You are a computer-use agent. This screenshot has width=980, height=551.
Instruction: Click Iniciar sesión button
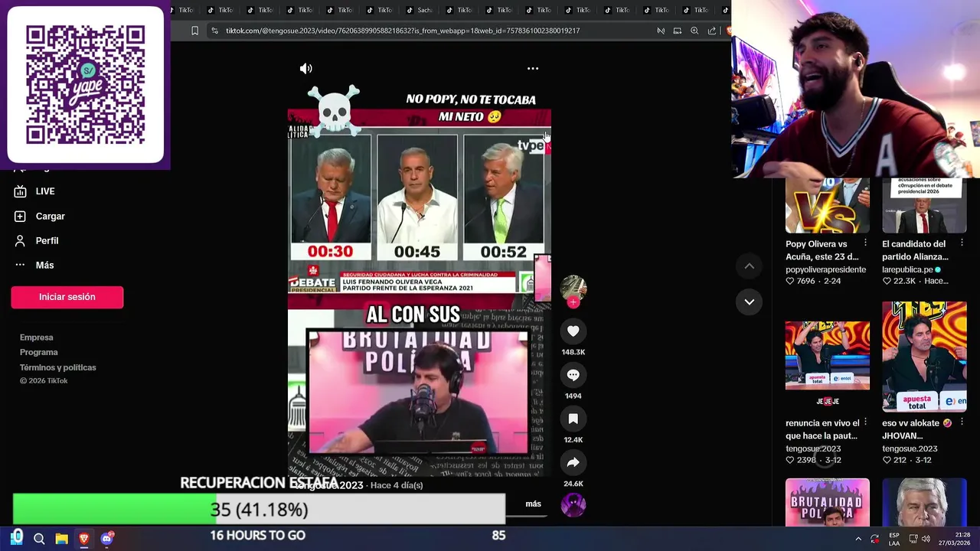pyautogui.click(x=67, y=297)
